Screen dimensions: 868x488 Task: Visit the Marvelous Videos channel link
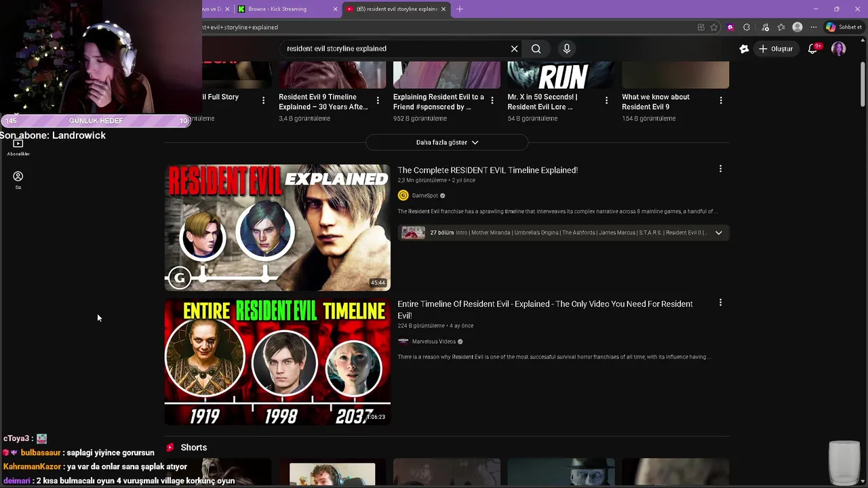[x=434, y=342]
